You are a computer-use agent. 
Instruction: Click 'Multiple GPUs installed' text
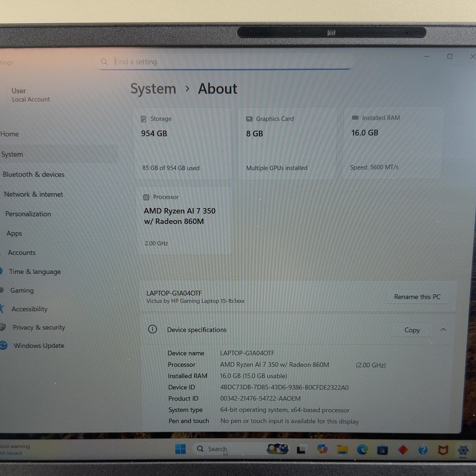point(276,168)
